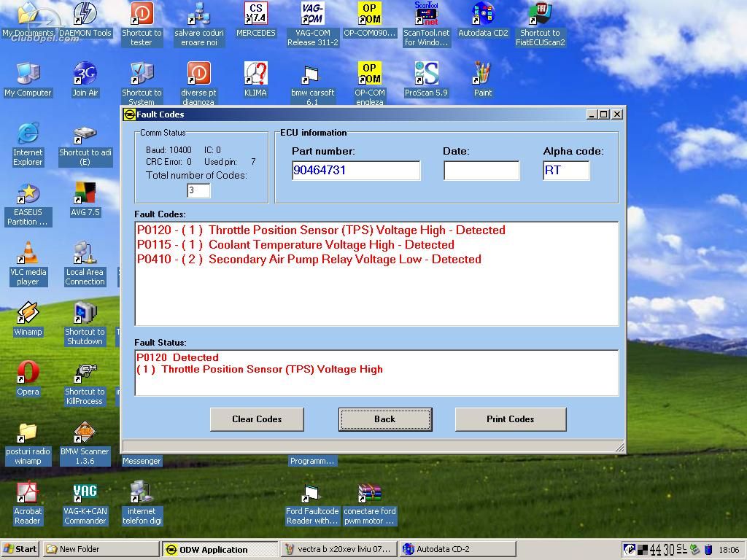747x560 pixels.
Task: Open salvare coduri eroare noi icon
Action: pos(198,25)
